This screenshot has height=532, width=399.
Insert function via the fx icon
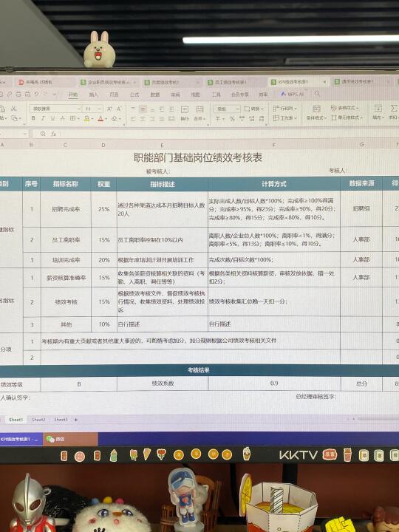pyautogui.click(x=54, y=134)
